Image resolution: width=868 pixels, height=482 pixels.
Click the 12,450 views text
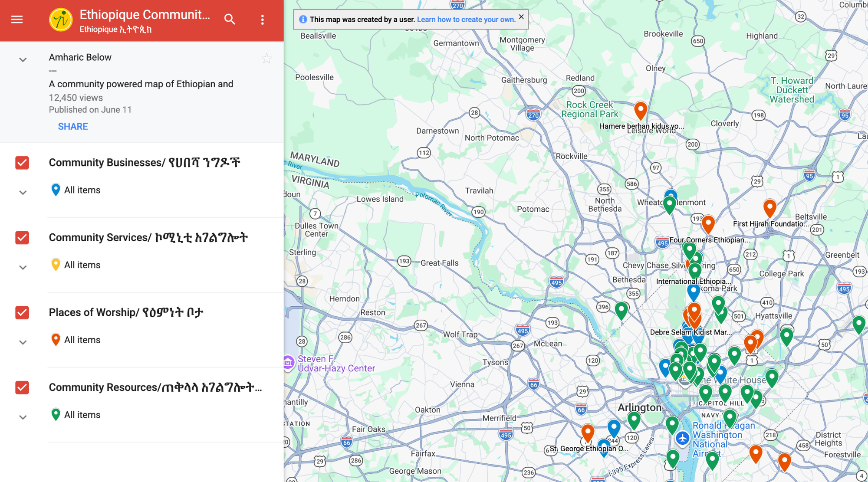(76, 98)
